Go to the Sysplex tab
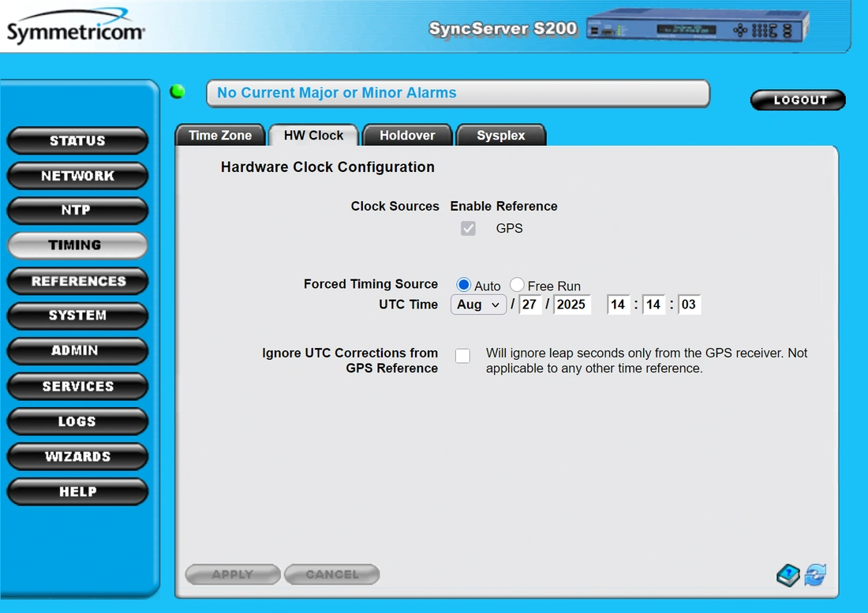Viewport: 868px width, 613px height. click(501, 136)
